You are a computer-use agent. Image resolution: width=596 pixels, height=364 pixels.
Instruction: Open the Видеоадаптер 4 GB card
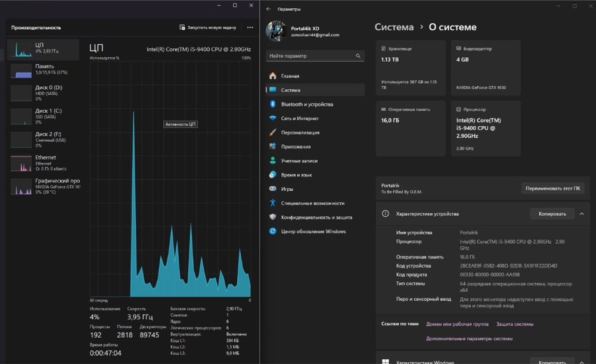(x=485, y=68)
